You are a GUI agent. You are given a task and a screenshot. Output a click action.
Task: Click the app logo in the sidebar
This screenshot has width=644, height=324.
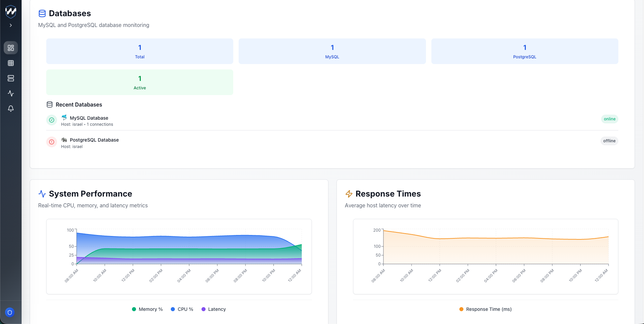tap(11, 11)
